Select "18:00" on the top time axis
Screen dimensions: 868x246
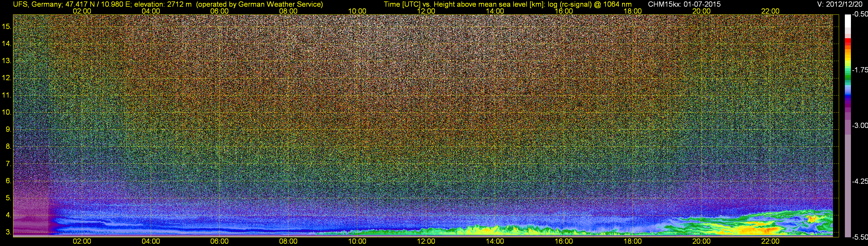click(632, 11)
